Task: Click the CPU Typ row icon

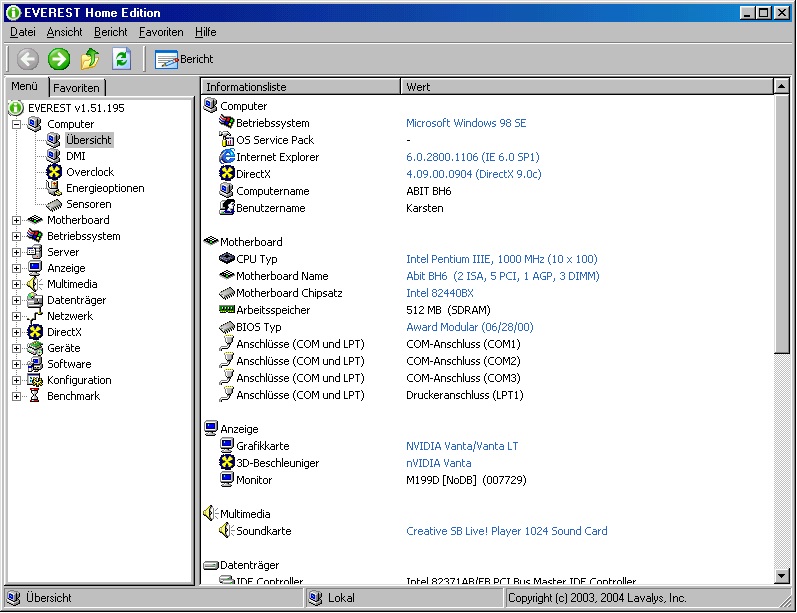Action: (227, 258)
